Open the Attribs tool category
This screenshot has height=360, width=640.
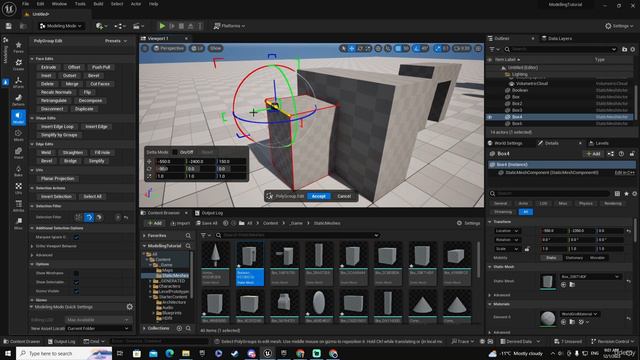tap(18, 206)
